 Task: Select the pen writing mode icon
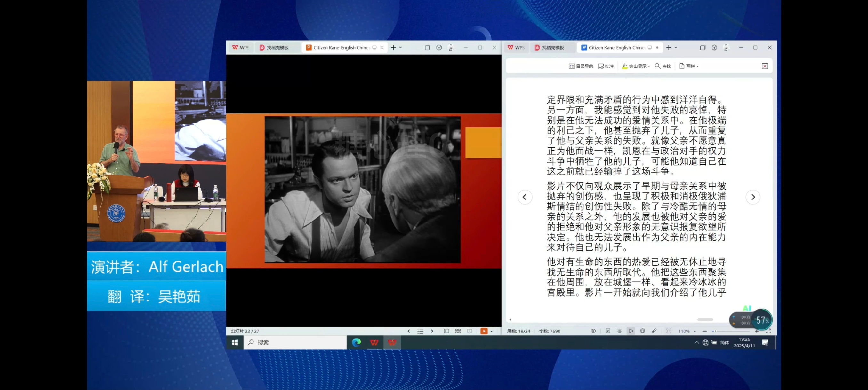(x=654, y=331)
